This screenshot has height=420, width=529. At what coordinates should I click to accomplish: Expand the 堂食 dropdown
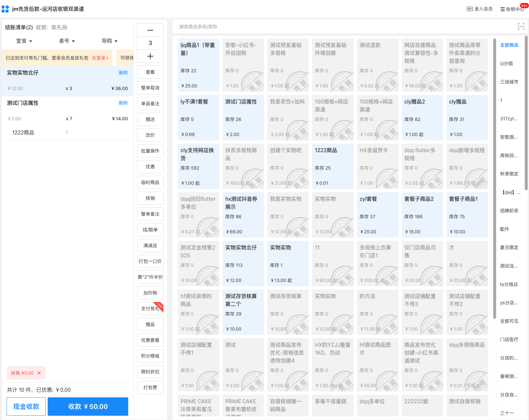(24, 41)
